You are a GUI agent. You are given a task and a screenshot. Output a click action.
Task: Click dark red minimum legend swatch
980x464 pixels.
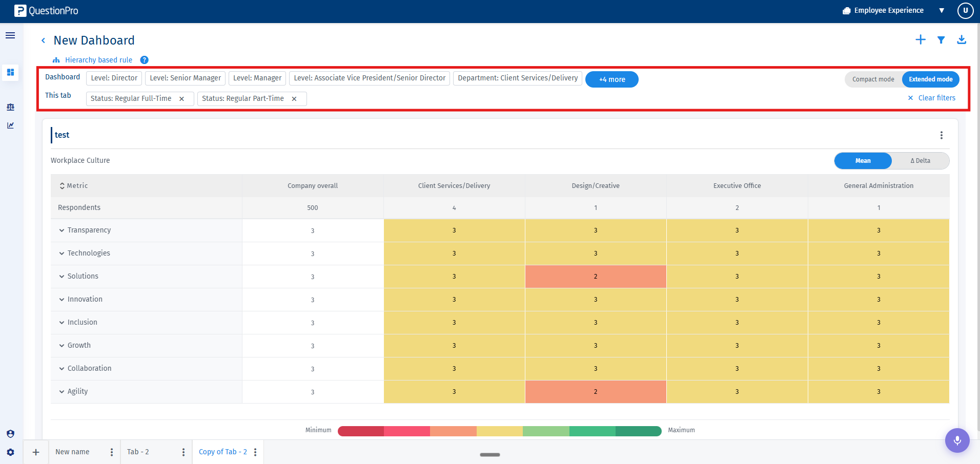(361, 431)
